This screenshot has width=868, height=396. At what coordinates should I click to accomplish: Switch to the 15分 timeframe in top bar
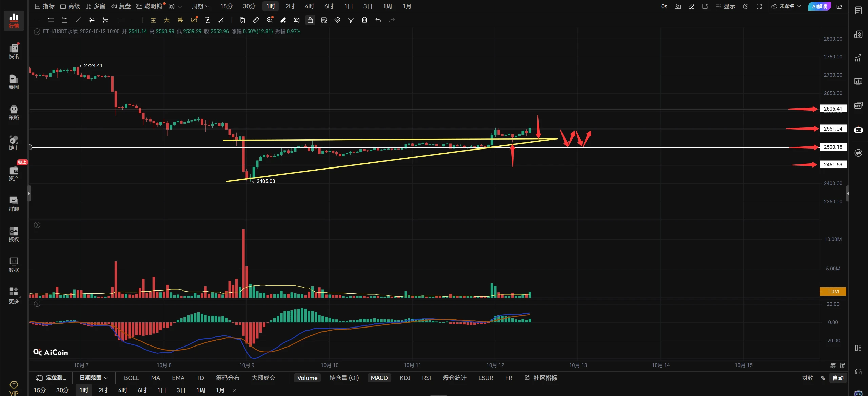226,6
